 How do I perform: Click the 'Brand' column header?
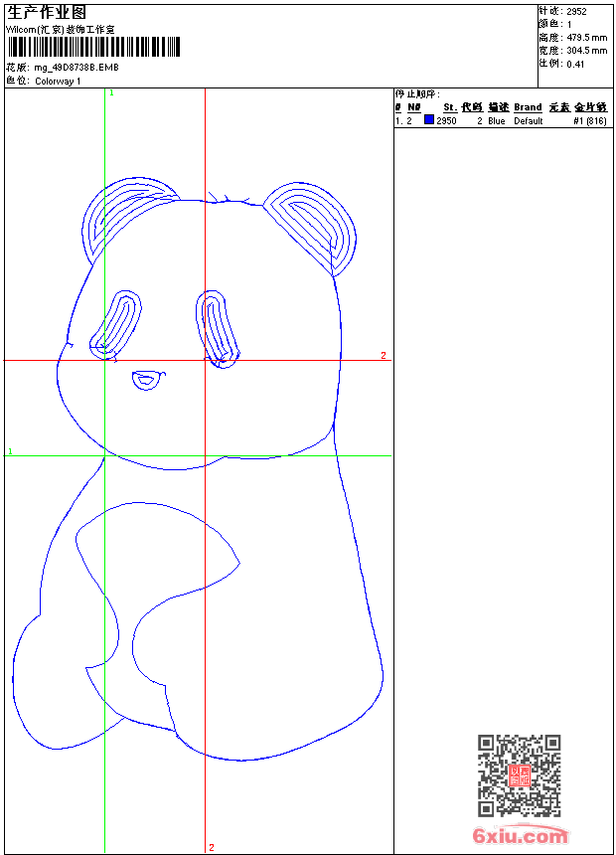(x=528, y=107)
